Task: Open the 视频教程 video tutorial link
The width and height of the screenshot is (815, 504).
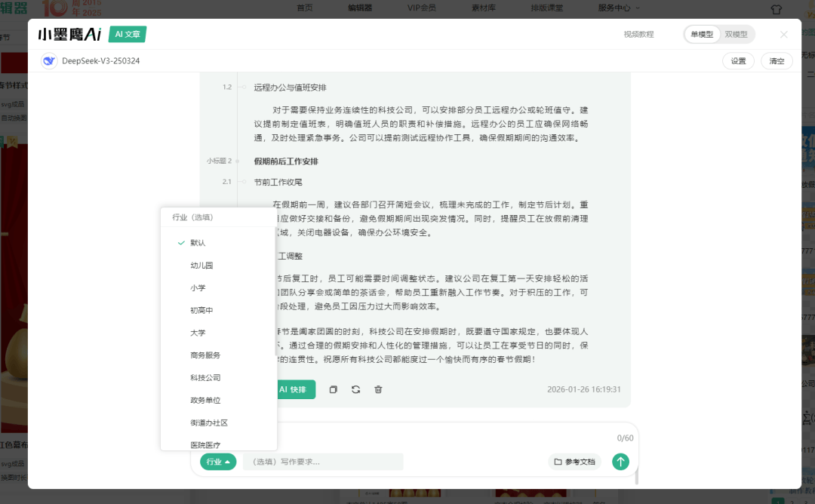Action: click(638, 35)
